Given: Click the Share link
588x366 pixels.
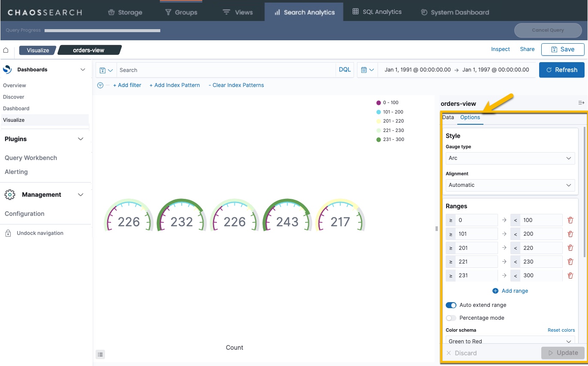Looking at the screenshot, I should [527, 49].
